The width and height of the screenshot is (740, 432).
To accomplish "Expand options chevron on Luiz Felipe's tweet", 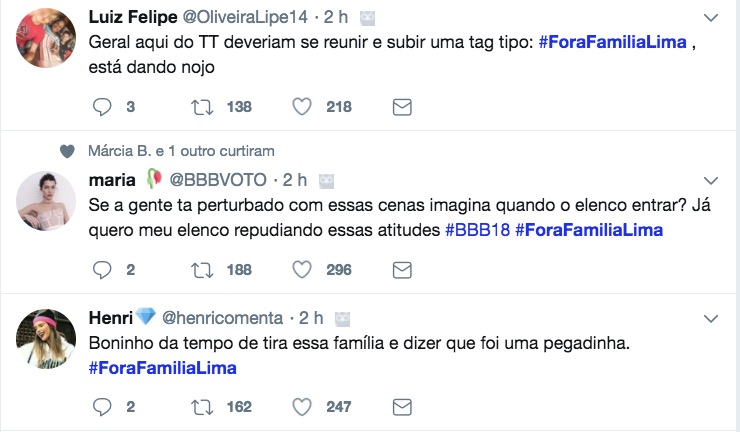I will point(711,18).
